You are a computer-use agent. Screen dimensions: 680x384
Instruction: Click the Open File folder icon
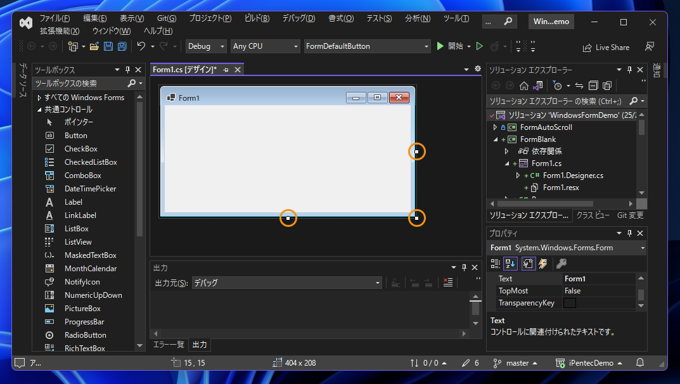click(x=94, y=46)
